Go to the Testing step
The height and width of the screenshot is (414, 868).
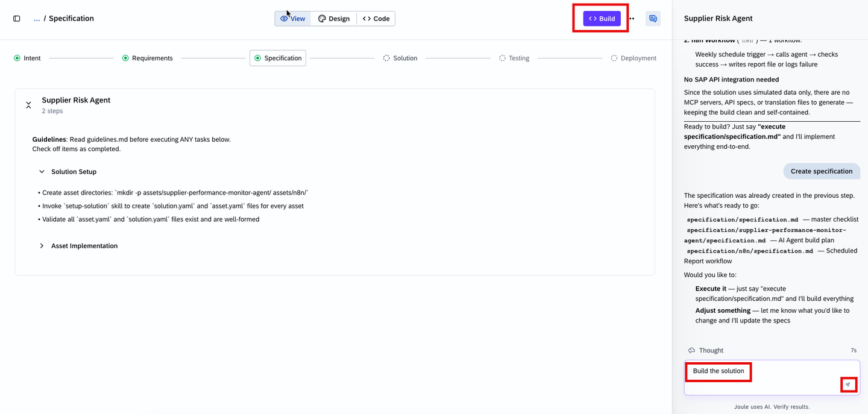coord(514,58)
